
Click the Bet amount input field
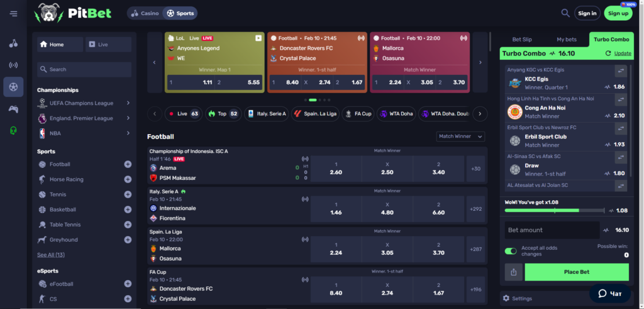[552, 230]
